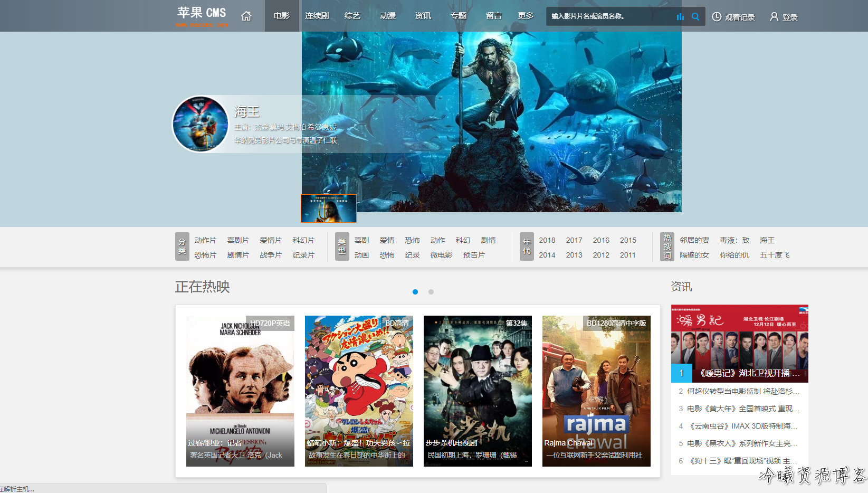
Task: Filter by 喜剧片 category
Action: coord(238,240)
